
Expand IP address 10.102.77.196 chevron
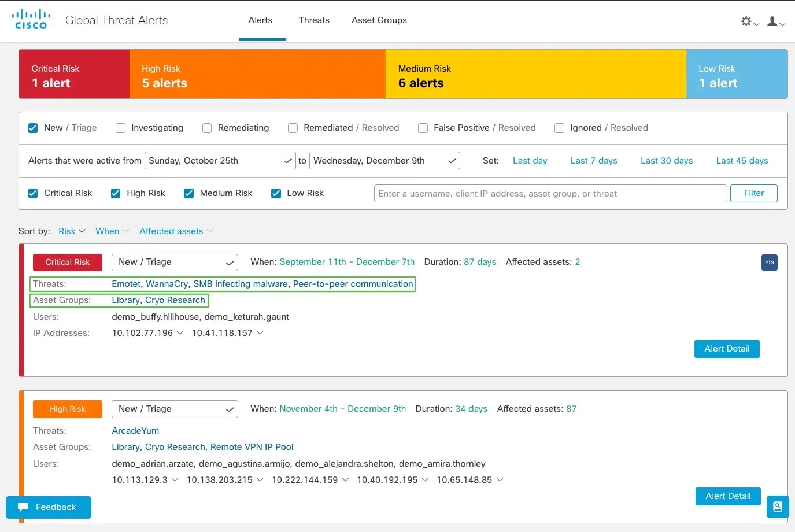coord(180,333)
